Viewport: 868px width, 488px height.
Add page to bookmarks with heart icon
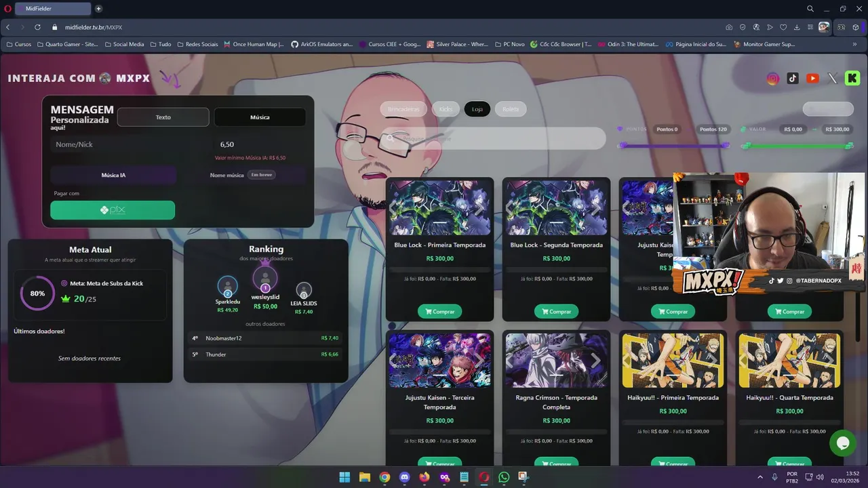[783, 27]
